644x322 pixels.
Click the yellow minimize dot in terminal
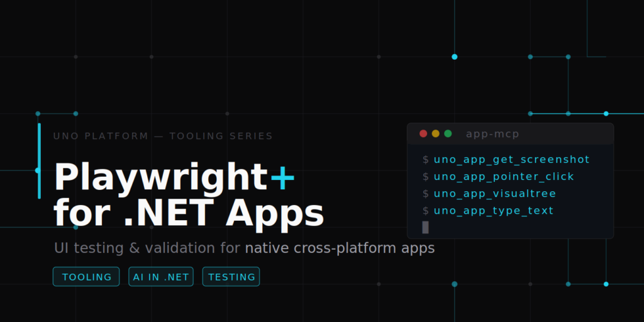pyautogui.click(x=435, y=133)
